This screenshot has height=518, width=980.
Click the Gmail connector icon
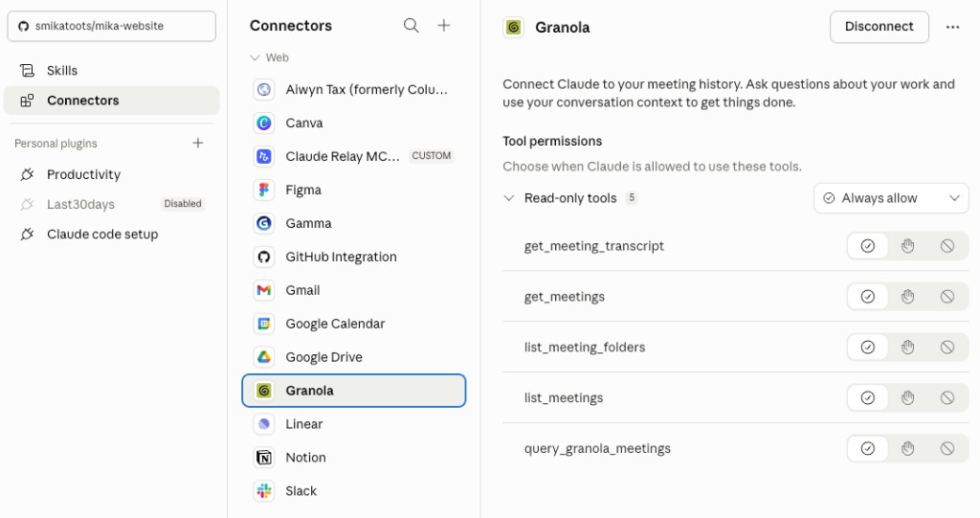coord(264,290)
